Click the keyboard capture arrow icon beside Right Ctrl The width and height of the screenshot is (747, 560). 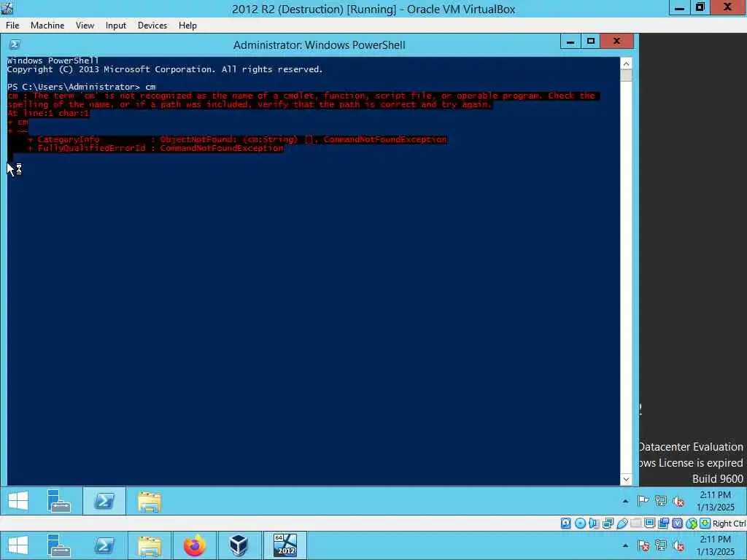coord(705,524)
